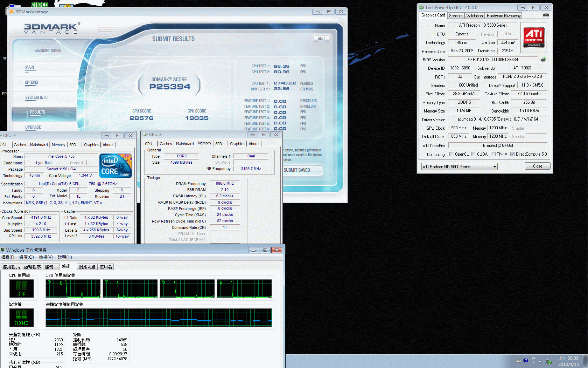This screenshot has height=368, width=588.
Task: Click the Task Manager title bar icon
Action: 3,250
